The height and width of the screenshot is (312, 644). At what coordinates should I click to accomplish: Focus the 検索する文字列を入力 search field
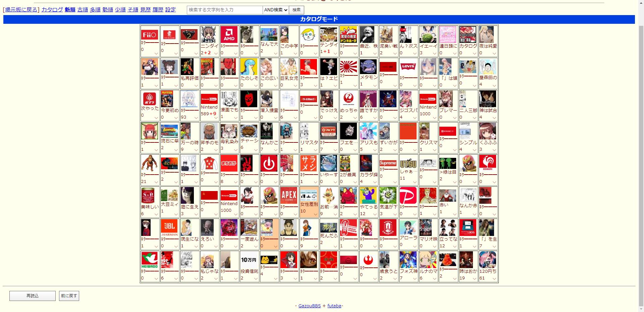click(224, 10)
